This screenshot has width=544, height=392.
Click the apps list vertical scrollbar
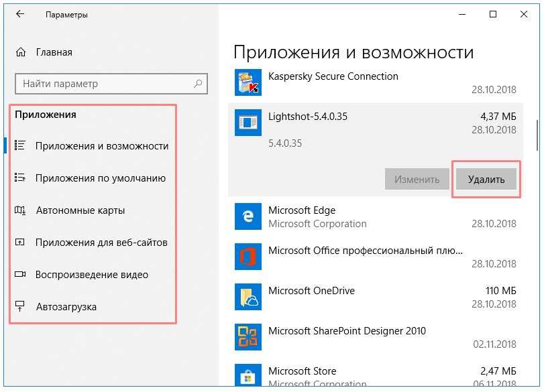click(x=537, y=135)
